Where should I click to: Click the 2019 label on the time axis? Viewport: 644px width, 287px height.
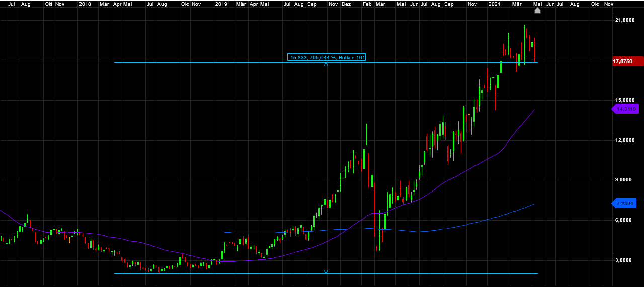[221, 4]
